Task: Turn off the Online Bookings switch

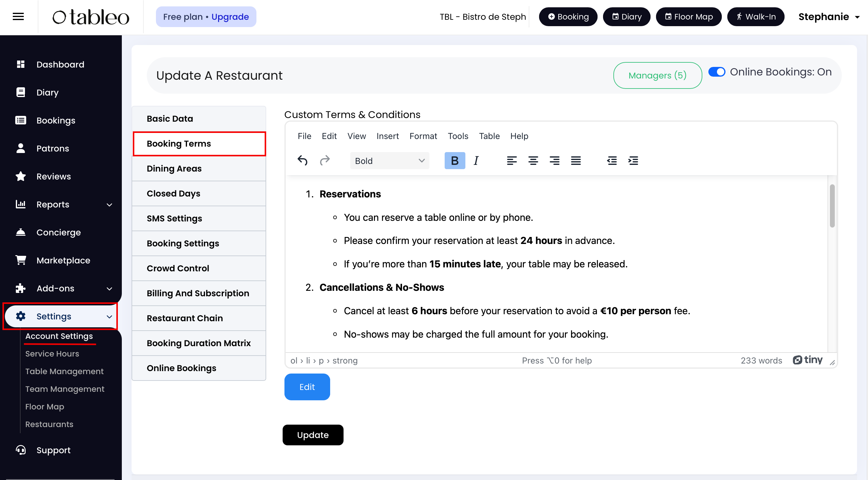Action: click(x=716, y=72)
